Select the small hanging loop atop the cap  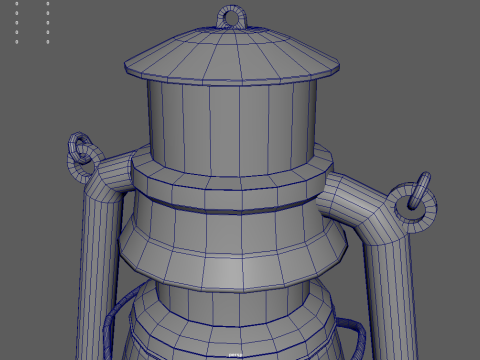(232, 16)
